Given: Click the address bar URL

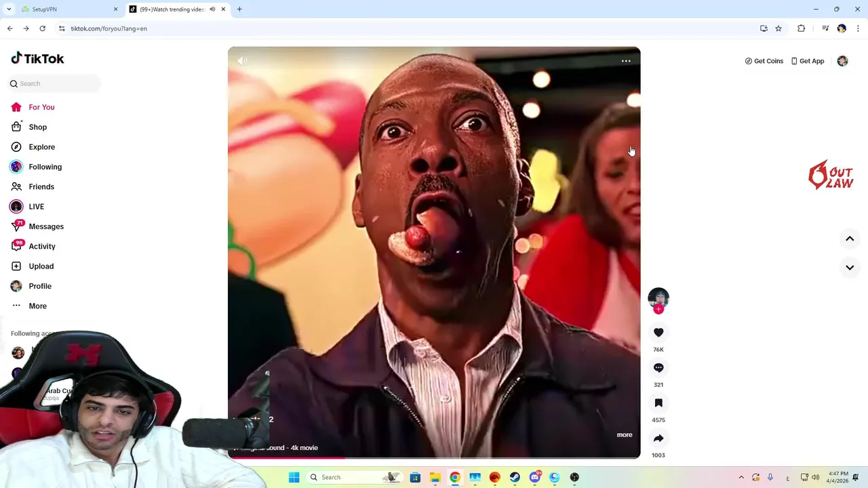Looking at the screenshot, I should [x=109, y=28].
